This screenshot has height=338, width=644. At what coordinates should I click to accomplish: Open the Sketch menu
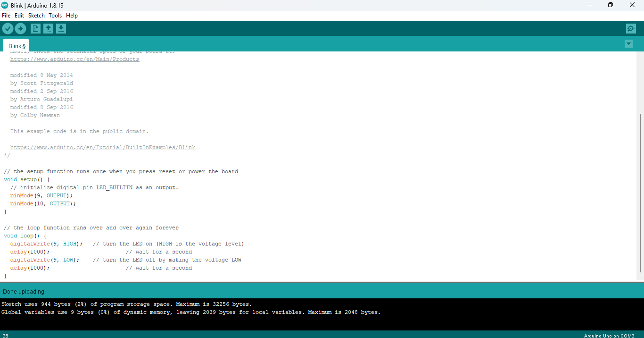36,15
